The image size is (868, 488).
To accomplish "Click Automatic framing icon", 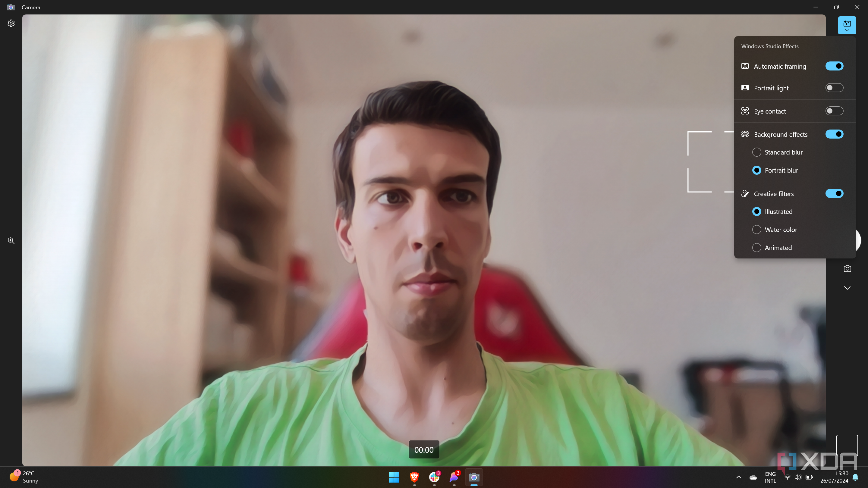I will click(745, 66).
